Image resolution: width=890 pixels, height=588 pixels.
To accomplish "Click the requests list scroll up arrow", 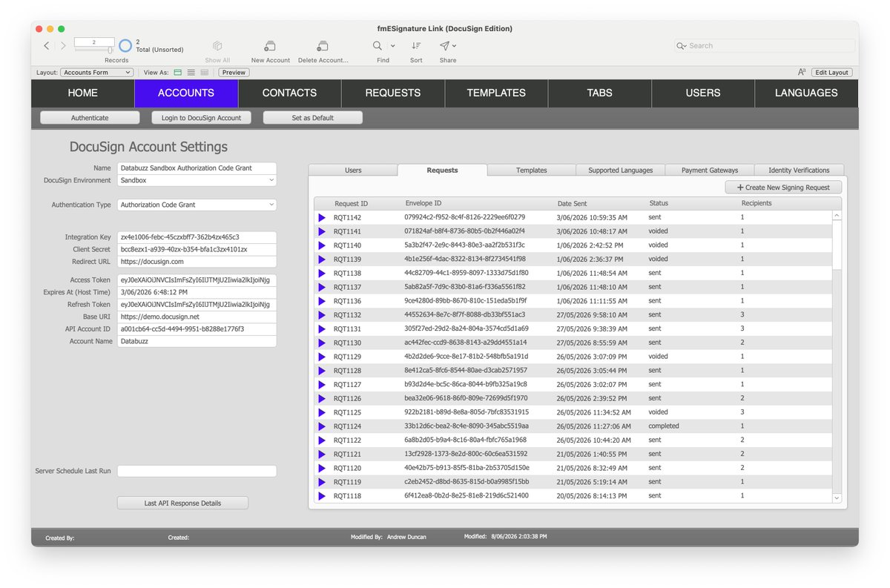I will click(x=837, y=216).
